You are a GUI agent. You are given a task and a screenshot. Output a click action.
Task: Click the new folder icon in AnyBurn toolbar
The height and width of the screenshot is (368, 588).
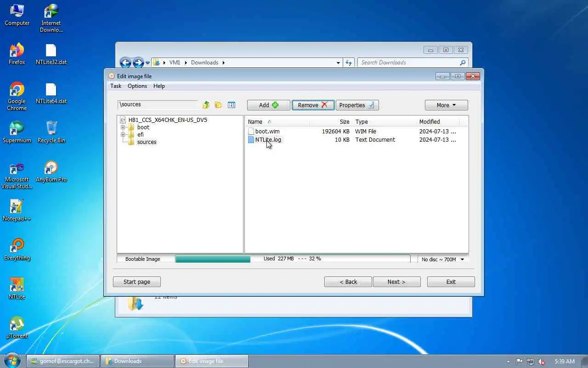(218, 105)
